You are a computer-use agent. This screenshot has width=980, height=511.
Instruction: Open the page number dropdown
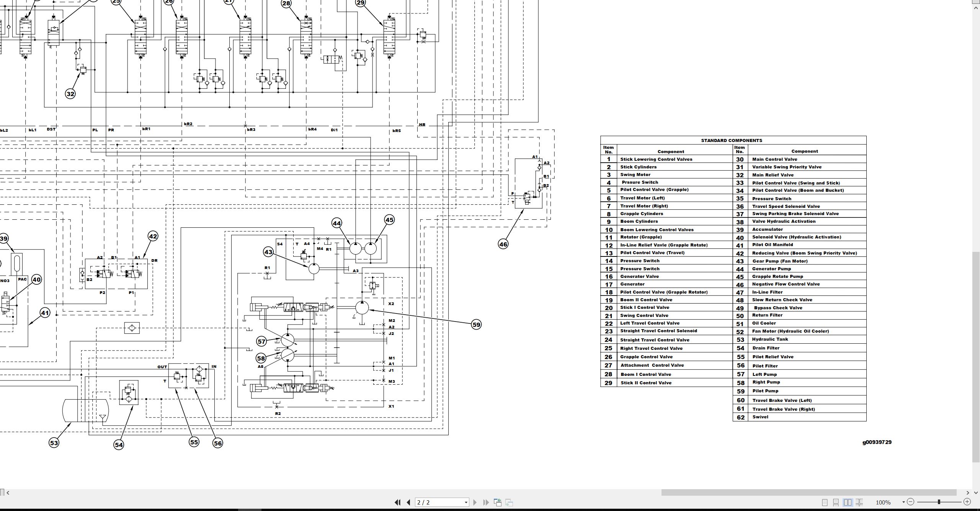pyautogui.click(x=466, y=502)
